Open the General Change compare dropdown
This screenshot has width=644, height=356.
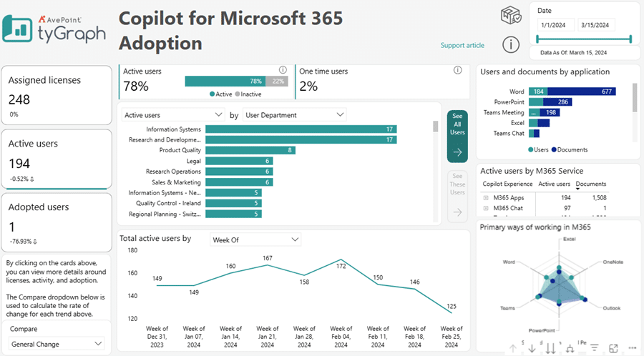click(57, 344)
